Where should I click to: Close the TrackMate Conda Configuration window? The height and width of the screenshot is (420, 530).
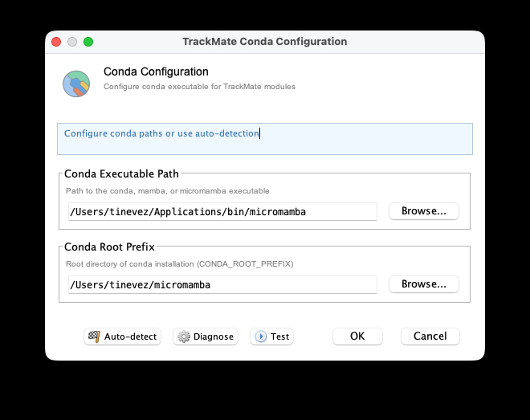(56, 42)
